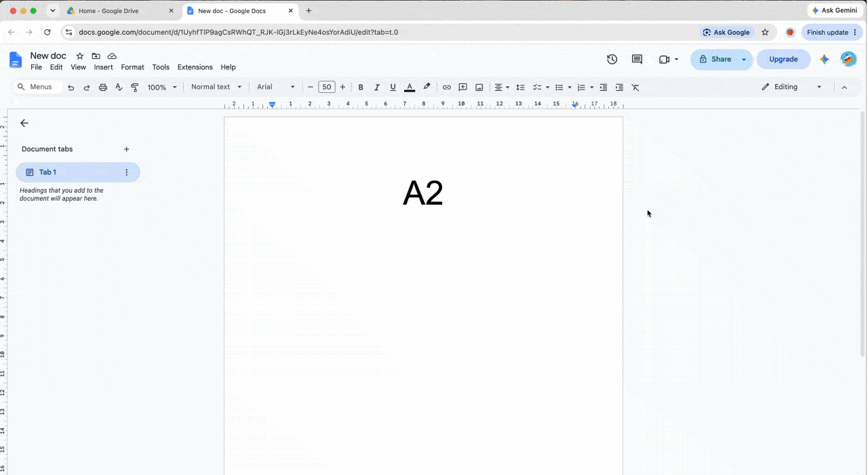Click the redo arrow icon
Viewport: 868px width, 475px height.
tap(87, 88)
